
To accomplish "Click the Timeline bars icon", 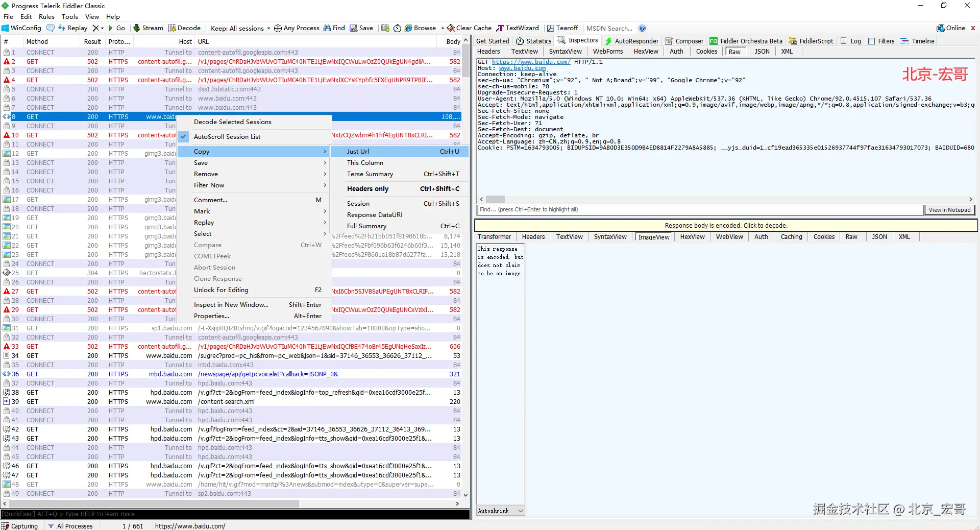I will coord(904,41).
